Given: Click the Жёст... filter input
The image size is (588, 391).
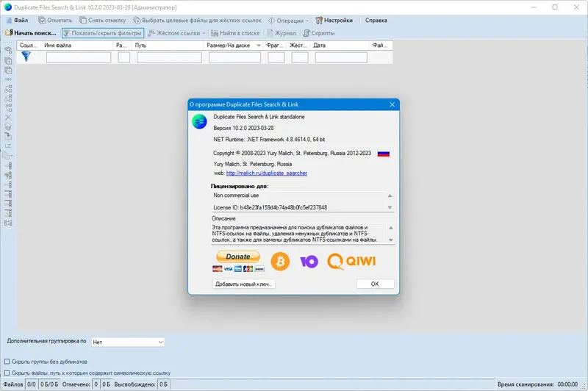Looking at the screenshot, I should point(300,57).
